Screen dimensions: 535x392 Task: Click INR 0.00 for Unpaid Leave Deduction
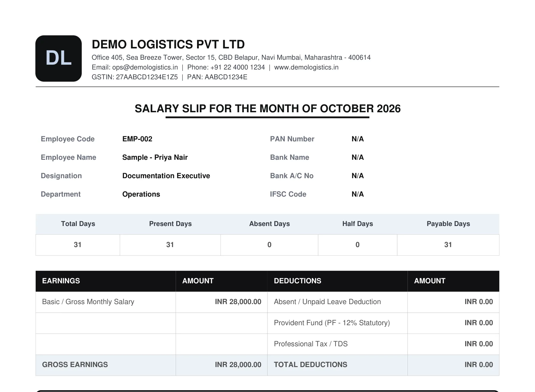coord(479,302)
